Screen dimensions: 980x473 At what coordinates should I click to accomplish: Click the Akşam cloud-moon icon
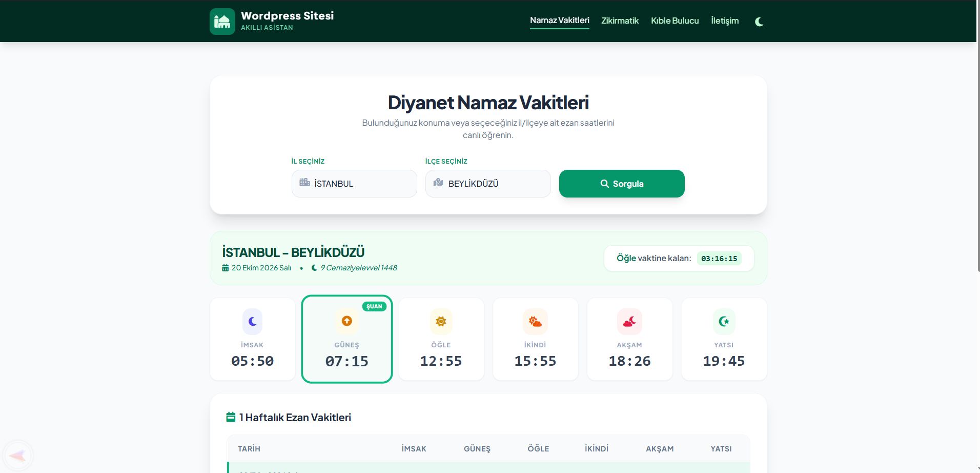tap(629, 322)
